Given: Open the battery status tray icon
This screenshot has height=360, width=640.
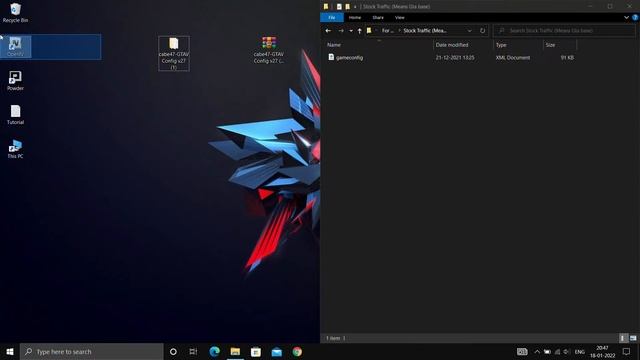Looking at the screenshot, I should [547, 351].
